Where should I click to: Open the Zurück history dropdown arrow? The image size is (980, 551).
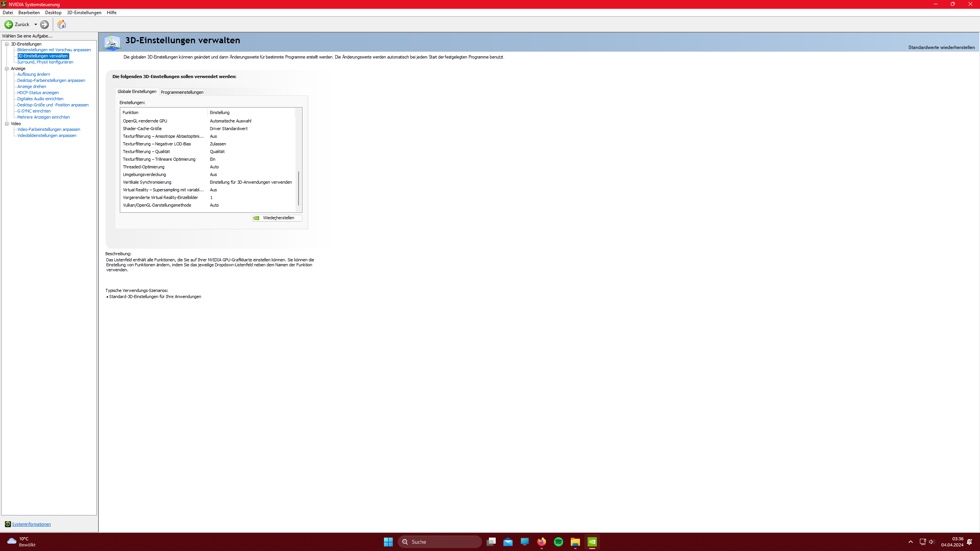tap(36, 24)
